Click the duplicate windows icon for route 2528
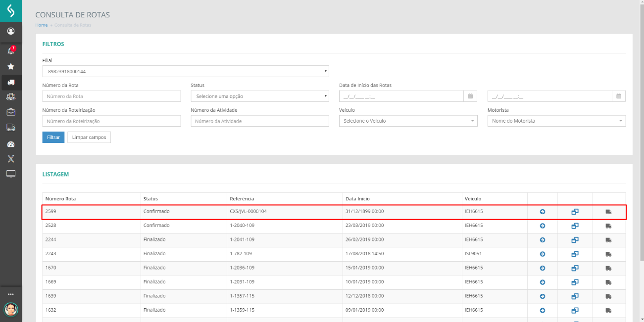 tap(575, 226)
